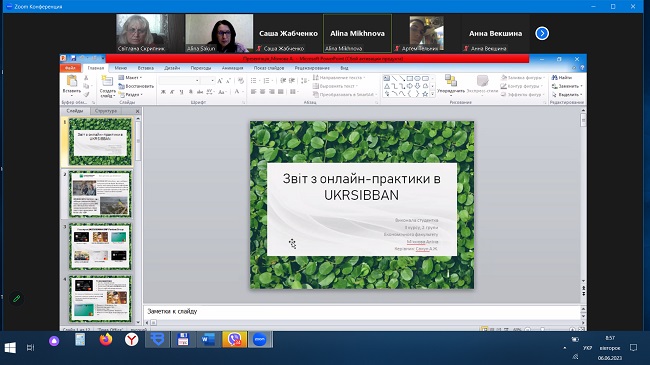Image resolution: width=650 pixels, height=365 pixels.
Task: Justify text in paragraph group
Action: [x=281, y=92]
